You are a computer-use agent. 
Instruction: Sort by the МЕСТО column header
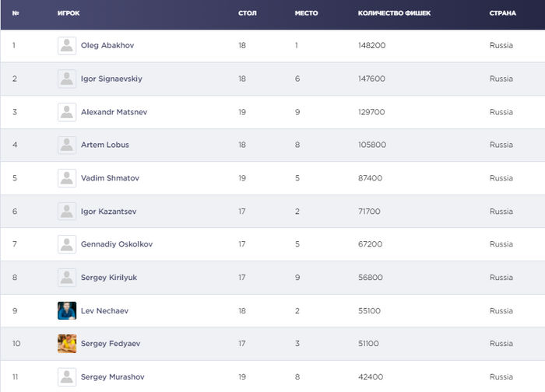pos(306,13)
